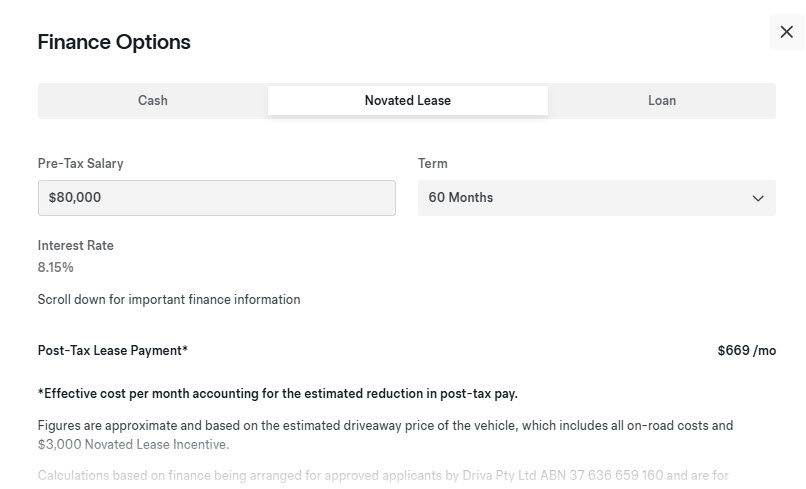The width and height of the screenshot is (806, 489).
Task: Select the Novated Lease tab
Action: [408, 100]
